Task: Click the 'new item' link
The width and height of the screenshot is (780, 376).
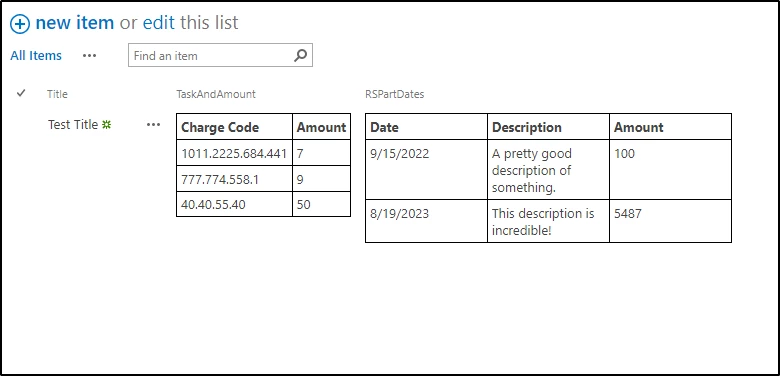Action: [75, 22]
